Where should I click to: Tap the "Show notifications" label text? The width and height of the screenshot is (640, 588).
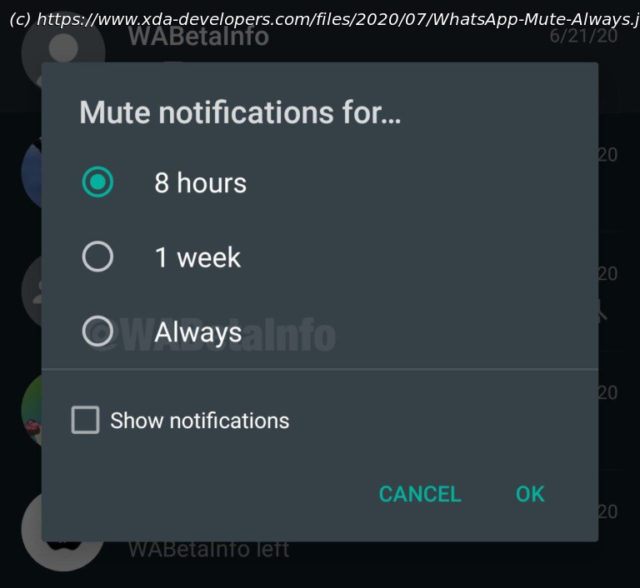(200, 420)
